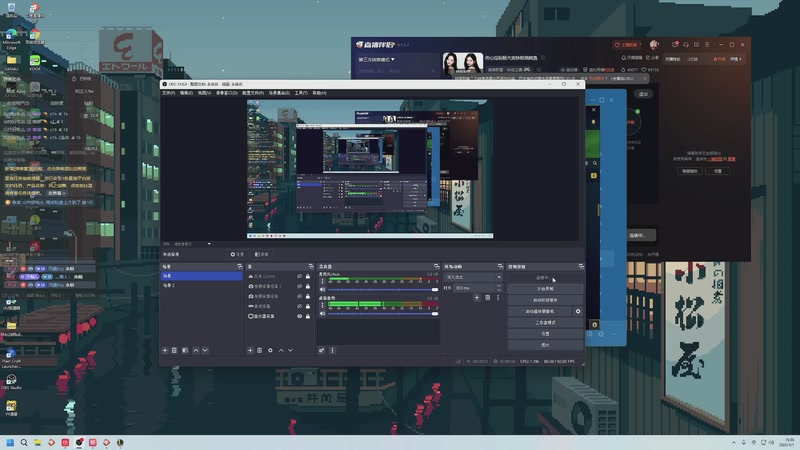Image resolution: width=800 pixels, height=450 pixels.
Task: Click the profile avatar in 直播伴侣 window
Action: tap(654, 45)
